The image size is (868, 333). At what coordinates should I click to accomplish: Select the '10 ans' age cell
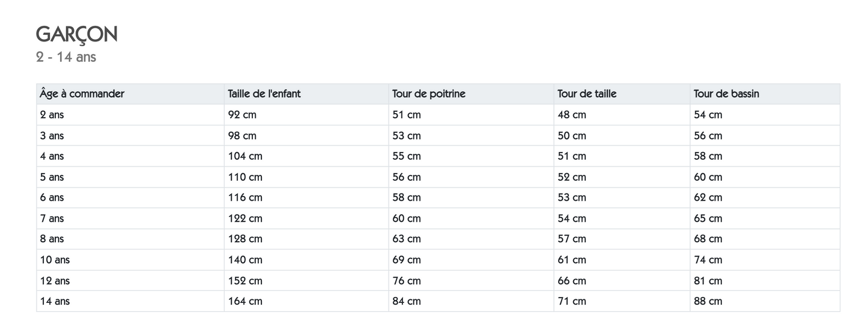pos(55,260)
